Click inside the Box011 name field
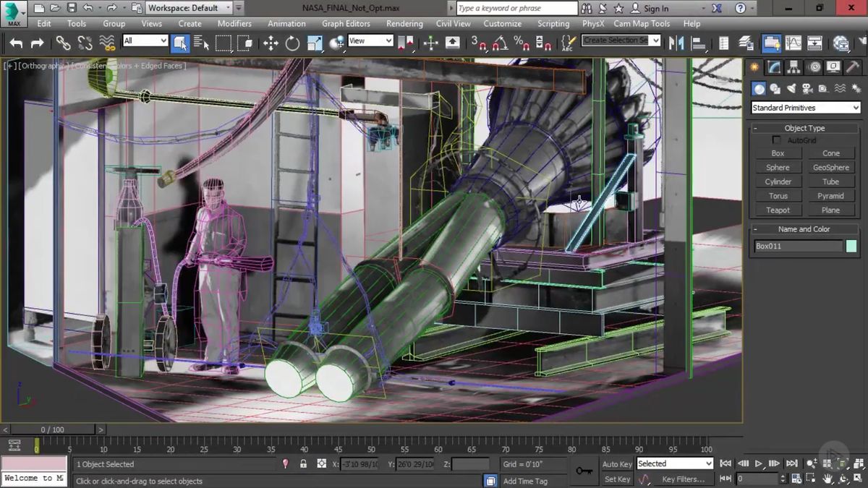 pos(796,246)
